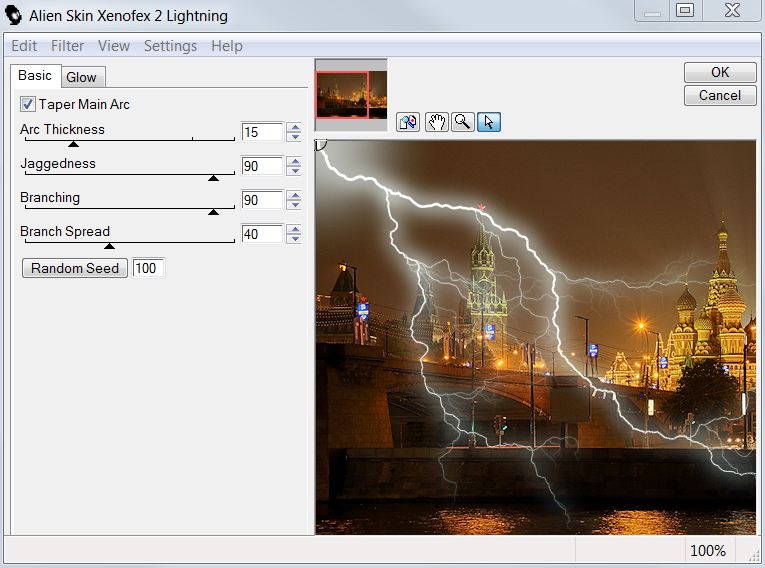The height and width of the screenshot is (568, 765).
Task: Click the Branch Spread value field
Action: pos(262,234)
